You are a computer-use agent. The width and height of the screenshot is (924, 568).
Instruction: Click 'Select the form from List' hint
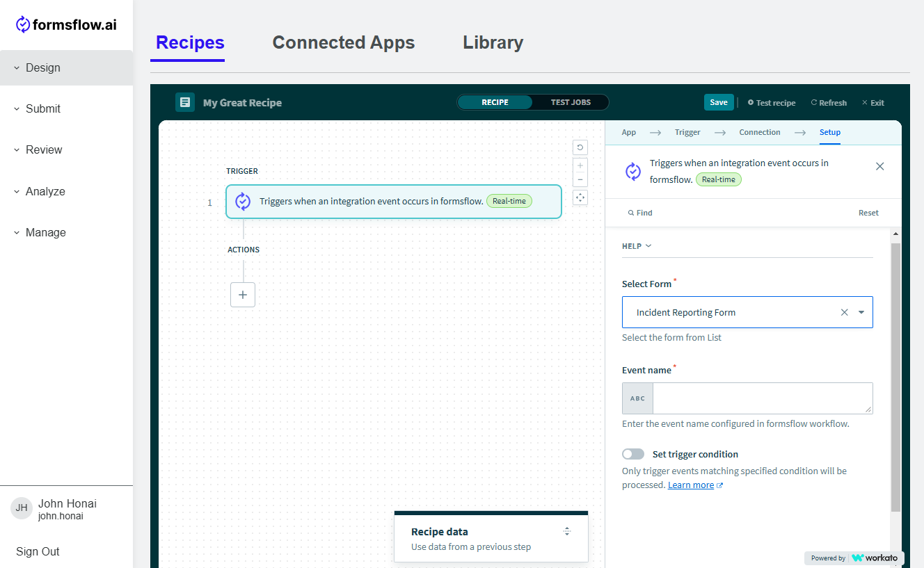coord(671,337)
